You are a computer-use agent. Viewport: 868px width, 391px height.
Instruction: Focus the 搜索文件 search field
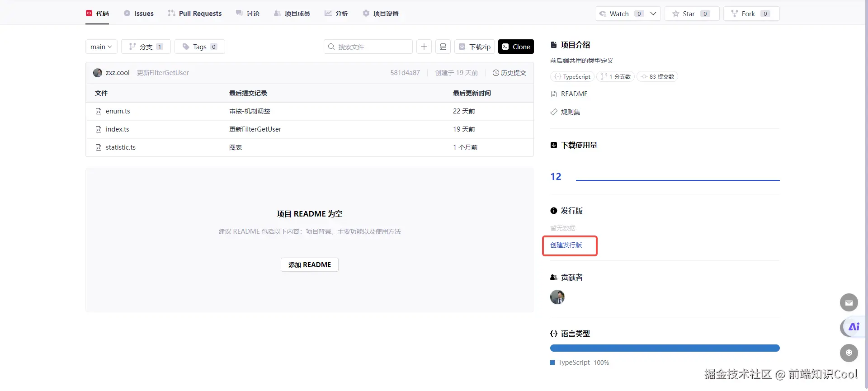(368, 47)
